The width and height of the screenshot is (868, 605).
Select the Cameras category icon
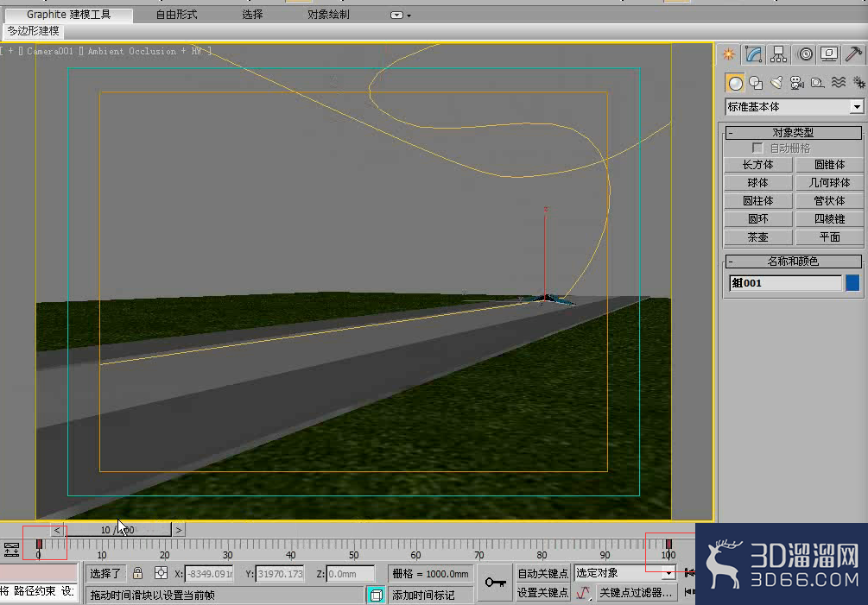796,84
